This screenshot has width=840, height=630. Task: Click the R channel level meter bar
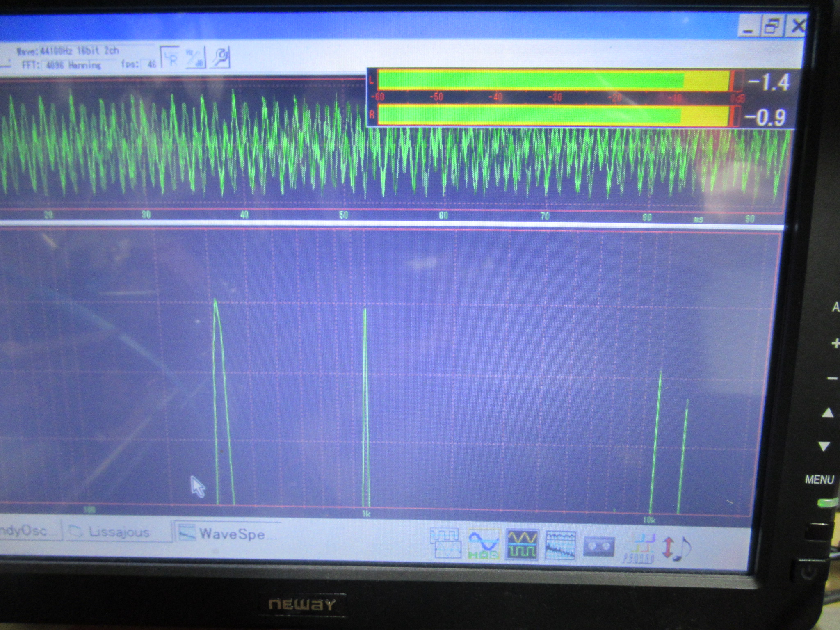click(554, 115)
